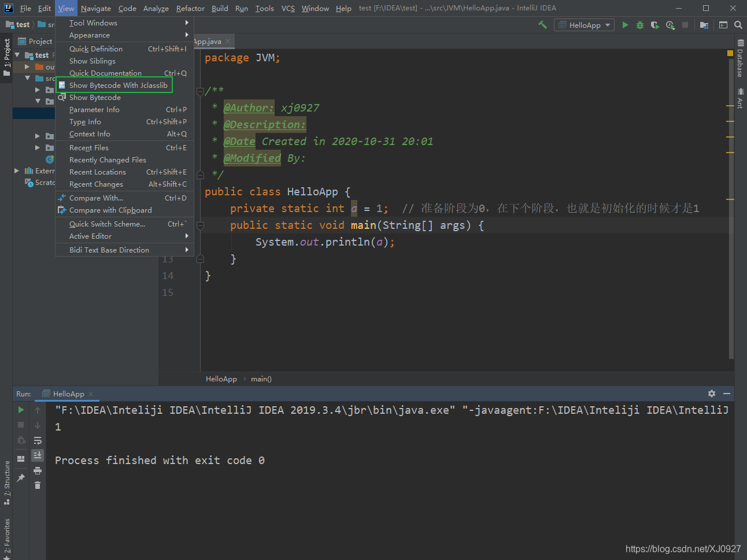Open the Project view selector header

35,42
